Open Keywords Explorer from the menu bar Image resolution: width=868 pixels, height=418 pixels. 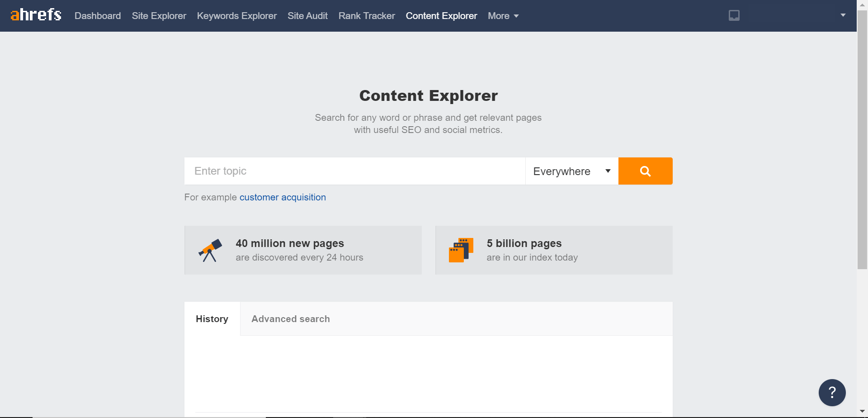pos(236,15)
